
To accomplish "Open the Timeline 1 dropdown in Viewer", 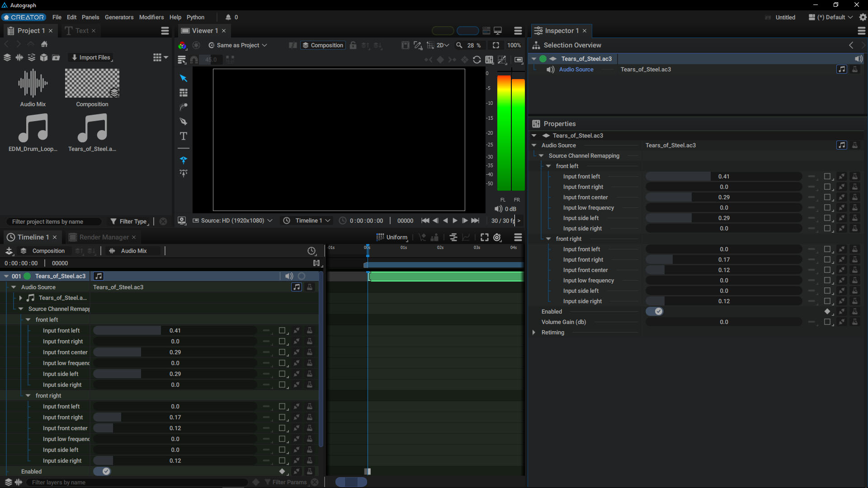I will point(307,221).
